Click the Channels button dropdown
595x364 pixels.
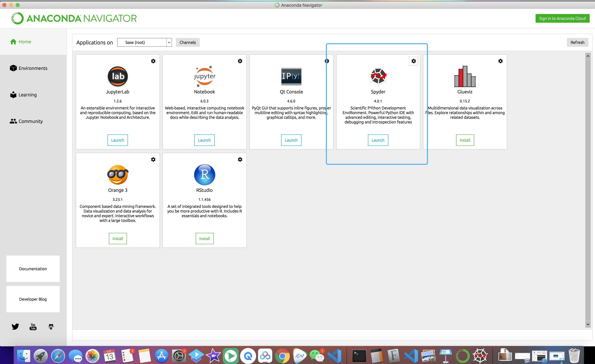[x=187, y=42]
